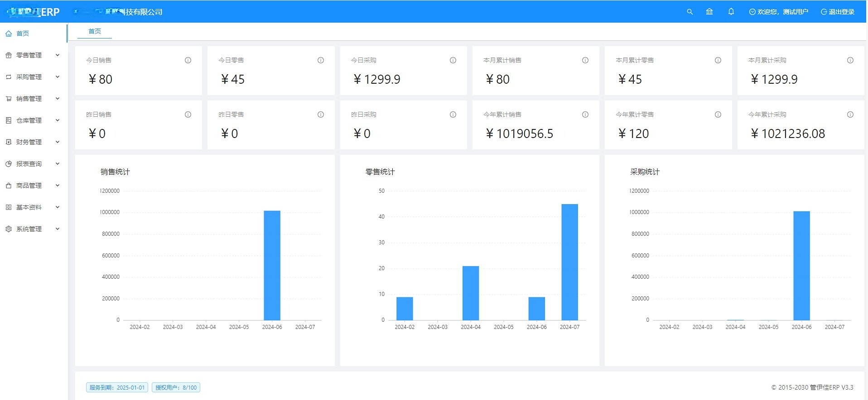Expand 系统管理 chevron
This screenshot has height=400, width=868.
(58, 229)
